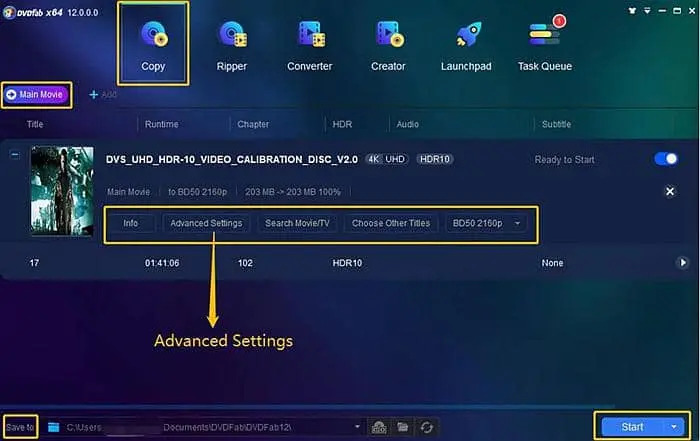Click the '203 MB -> 203 MB 100%' size text
700x441 pixels.
click(x=293, y=192)
